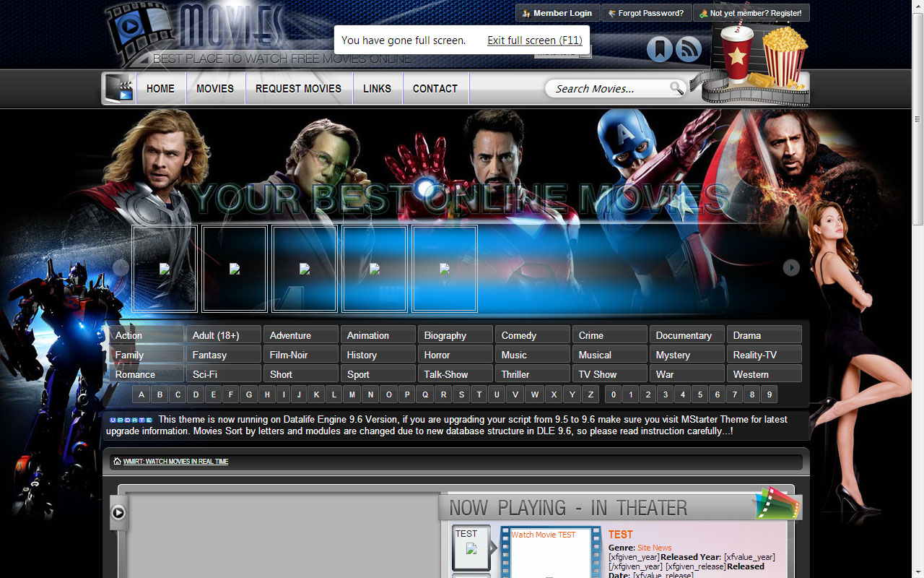The image size is (924, 578).
Task: Open the MOVIES menu item
Action: 215,88
